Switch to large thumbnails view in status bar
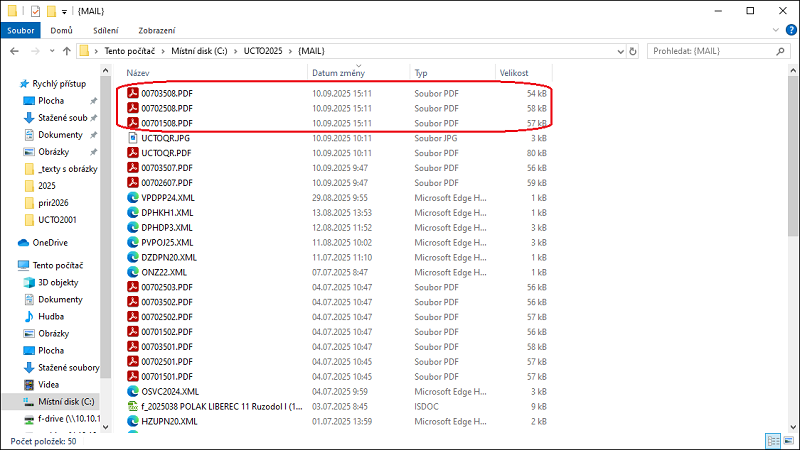The height and width of the screenshot is (450, 800). tap(789, 440)
